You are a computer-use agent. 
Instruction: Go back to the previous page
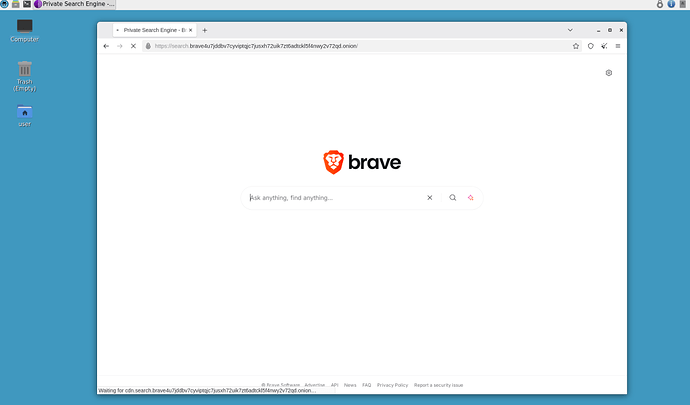[x=106, y=46]
